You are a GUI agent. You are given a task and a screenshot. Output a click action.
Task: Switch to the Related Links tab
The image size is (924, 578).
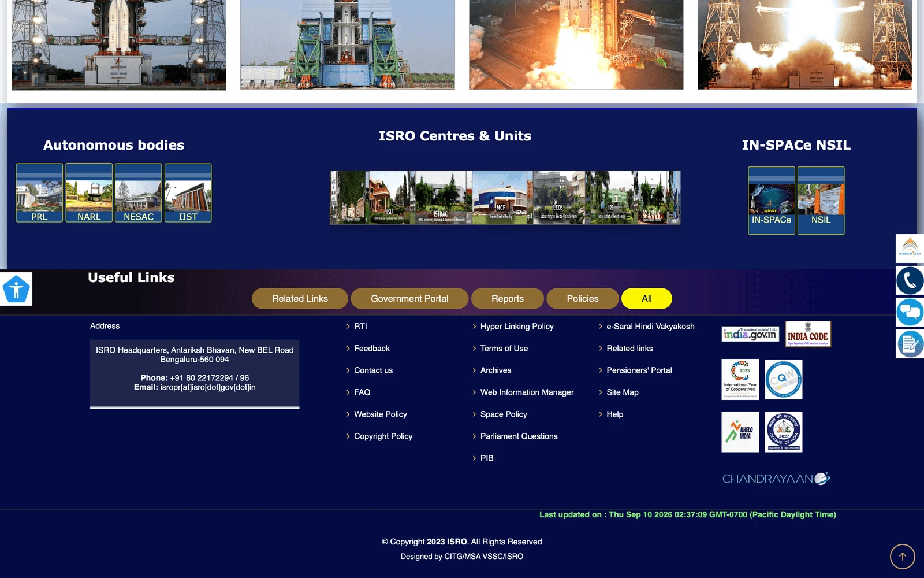300,299
